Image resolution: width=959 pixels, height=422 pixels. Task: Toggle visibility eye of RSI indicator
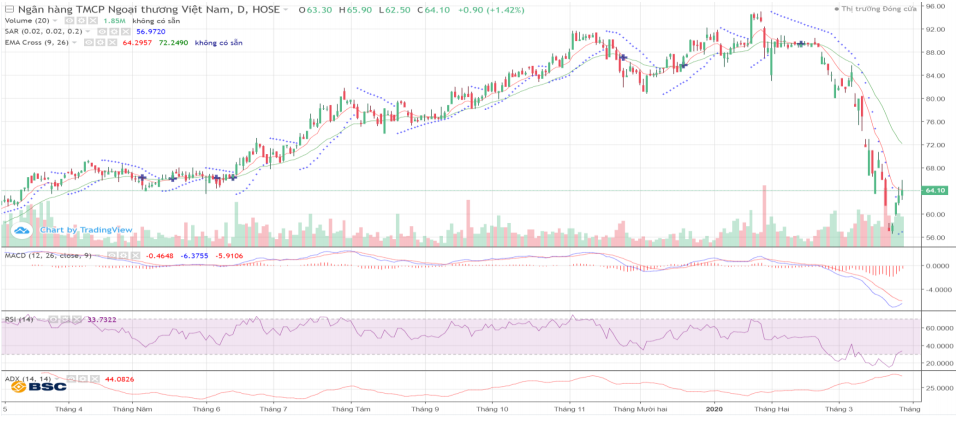point(53,319)
